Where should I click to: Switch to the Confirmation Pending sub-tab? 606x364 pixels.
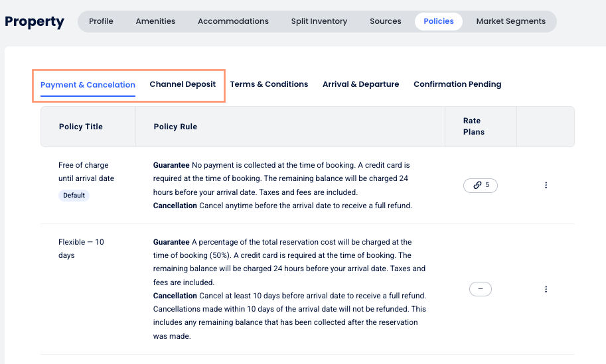(x=457, y=84)
